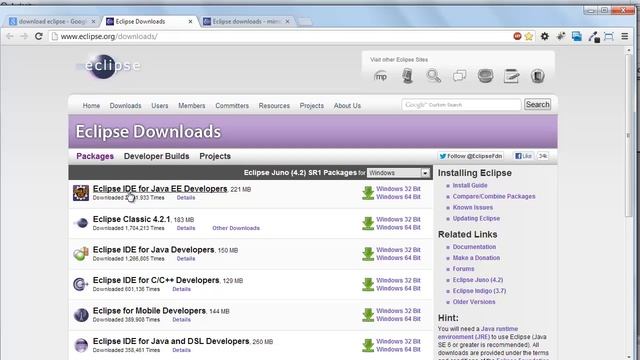This screenshot has width=640, height=360.
Task: Open the Chrome hamburger menu
Action: 624,36
